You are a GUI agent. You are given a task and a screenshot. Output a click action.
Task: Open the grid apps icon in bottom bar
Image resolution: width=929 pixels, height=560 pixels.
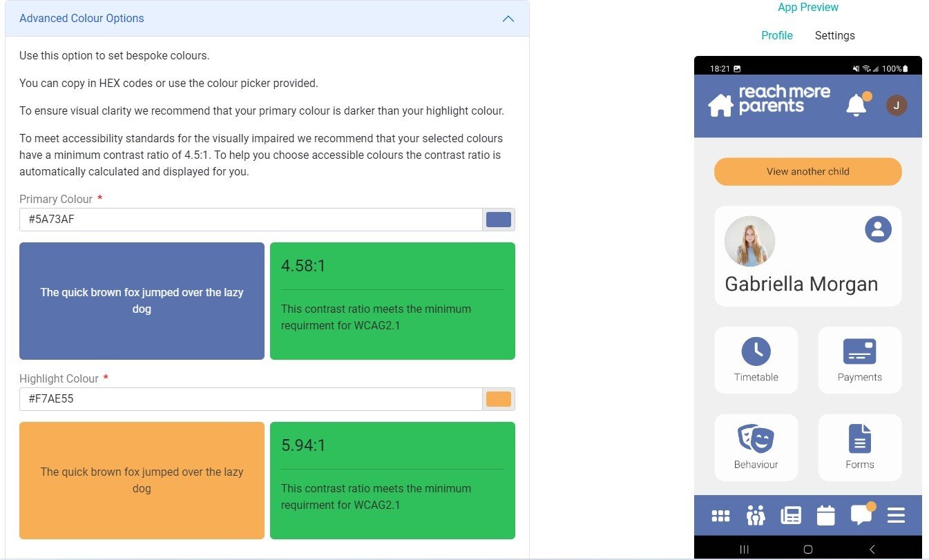[x=720, y=516]
